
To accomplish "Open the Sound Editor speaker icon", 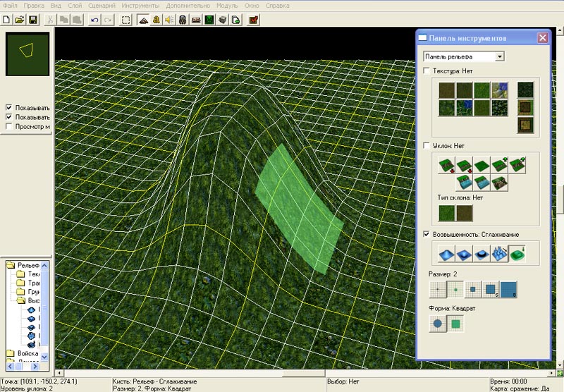I will pos(168,20).
